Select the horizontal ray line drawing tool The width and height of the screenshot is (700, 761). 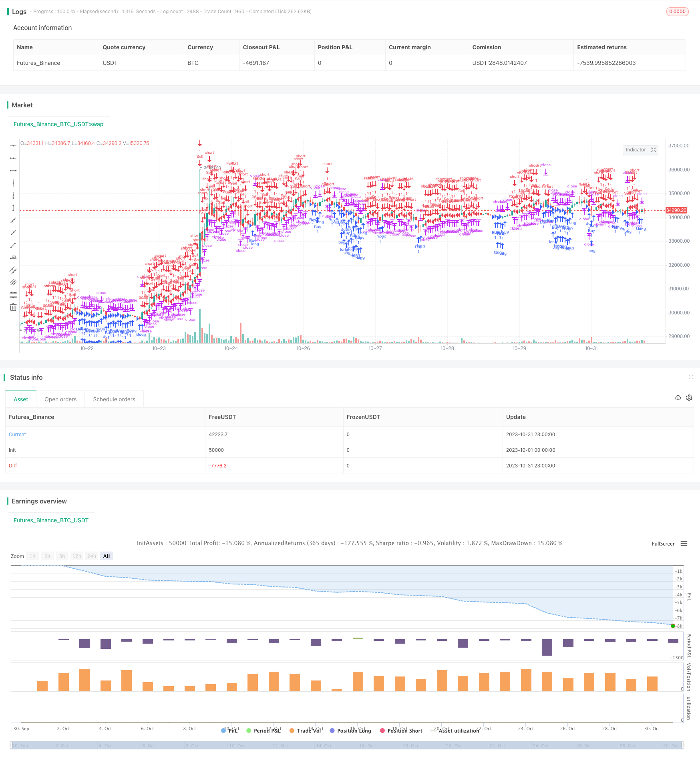pyautogui.click(x=13, y=158)
